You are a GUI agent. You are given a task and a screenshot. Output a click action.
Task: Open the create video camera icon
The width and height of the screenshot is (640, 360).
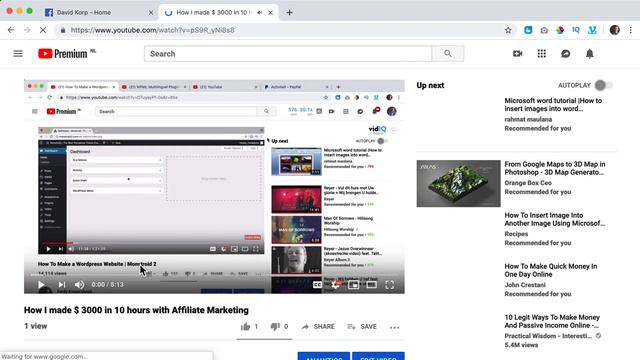click(x=518, y=53)
